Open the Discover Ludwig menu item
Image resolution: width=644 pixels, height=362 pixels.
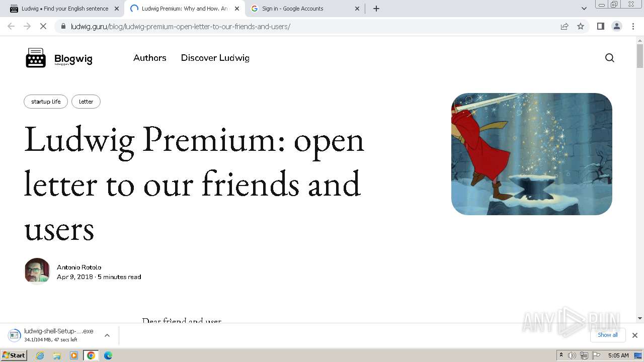click(215, 58)
